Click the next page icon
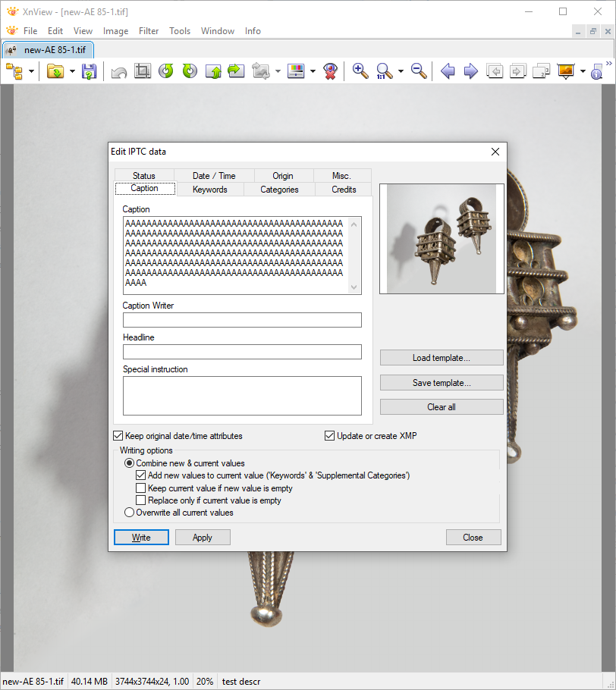 518,71
